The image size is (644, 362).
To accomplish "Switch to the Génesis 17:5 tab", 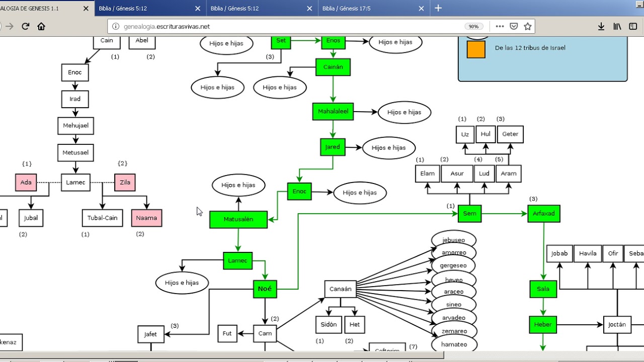I will (346, 9).
